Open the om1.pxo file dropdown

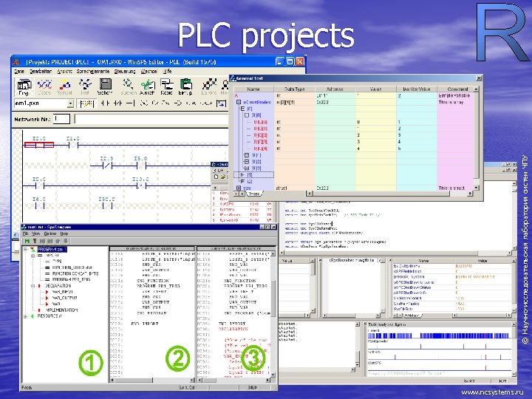coord(70,103)
